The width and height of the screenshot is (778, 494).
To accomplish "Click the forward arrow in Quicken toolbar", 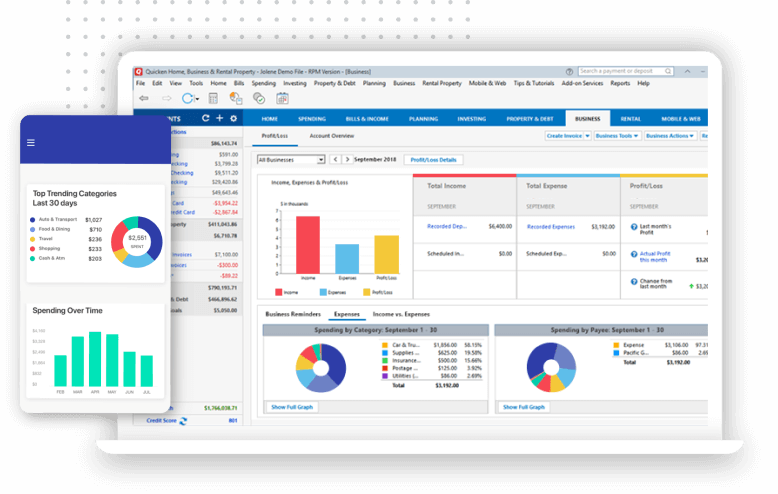I will pos(166,98).
